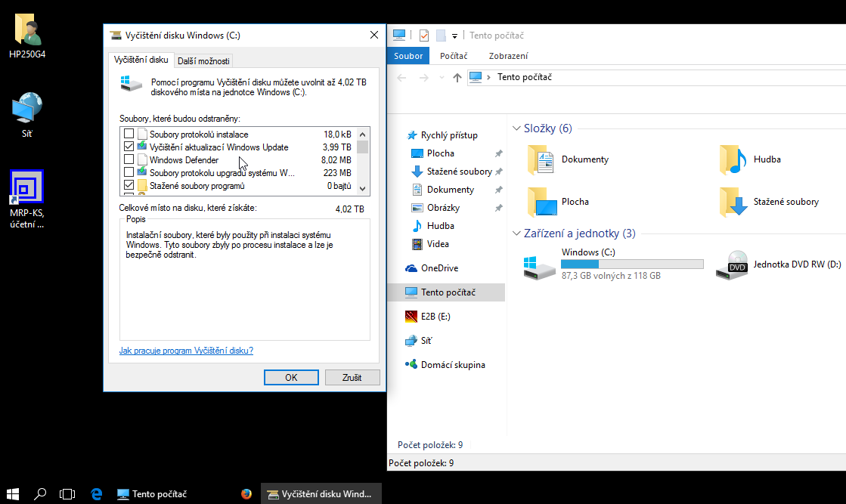Image resolution: width=846 pixels, height=504 pixels.
Task: Open taskbar search magnifier
Action: click(x=40, y=493)
